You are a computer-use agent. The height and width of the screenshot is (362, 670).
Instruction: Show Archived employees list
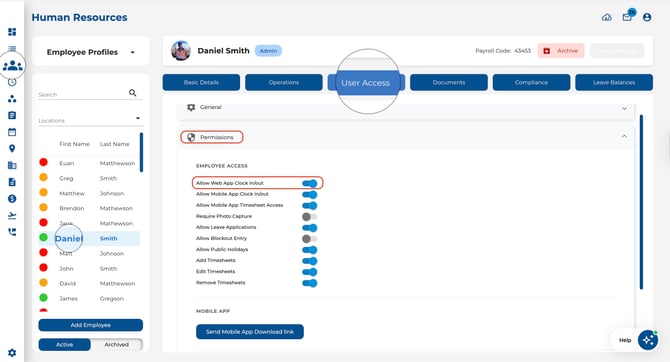(x=117, y=344)
